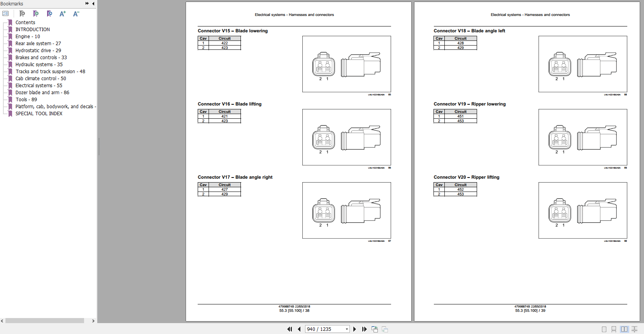Collapse the Bookmarks panel with left arrow
Image resolution: width=644 pixels, height=334 pixels.
click(93, 4)
